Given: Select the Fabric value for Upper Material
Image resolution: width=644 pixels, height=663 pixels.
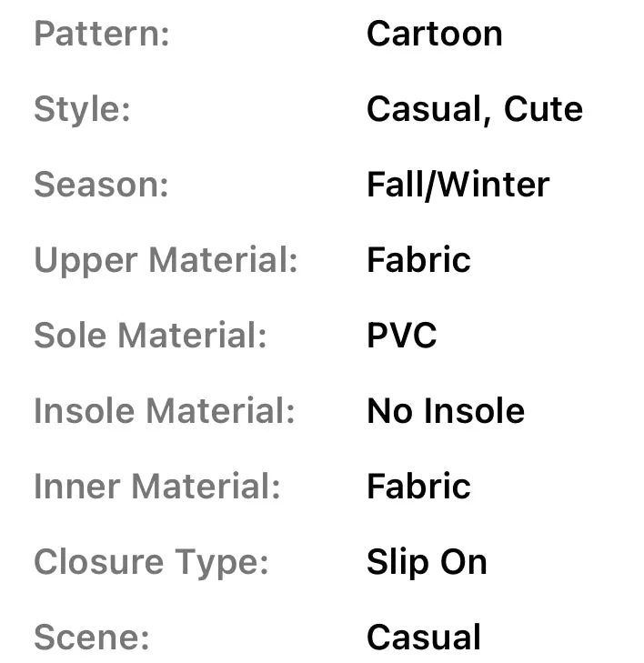Looking at the screenshot, I should point(418,260).
